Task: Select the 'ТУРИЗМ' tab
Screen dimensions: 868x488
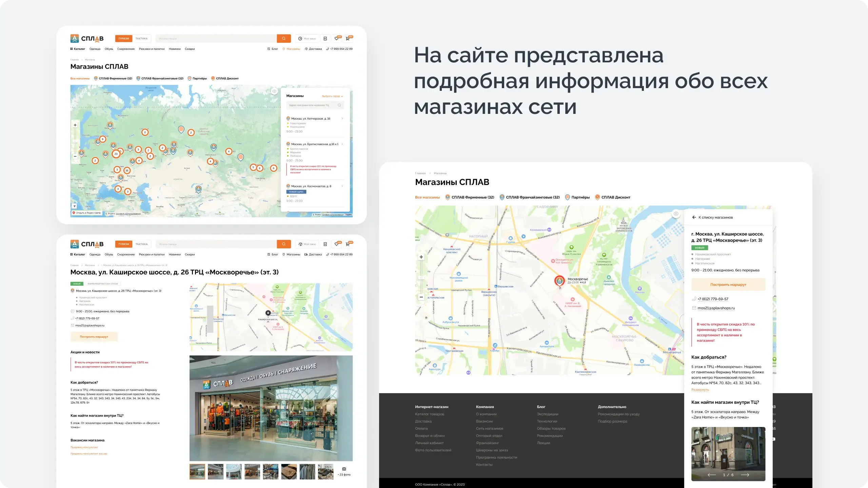Action: pyautogui.click(x=124, y=38)
